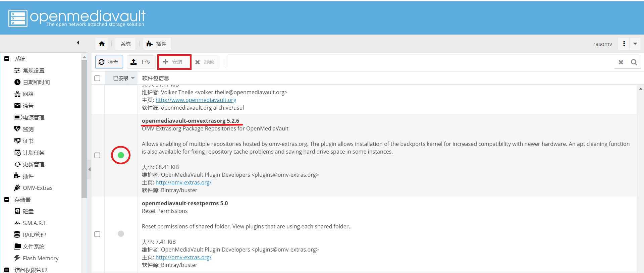Collapse the 存储器 tree section
This screenshot has width=644, height=273.
6,200
